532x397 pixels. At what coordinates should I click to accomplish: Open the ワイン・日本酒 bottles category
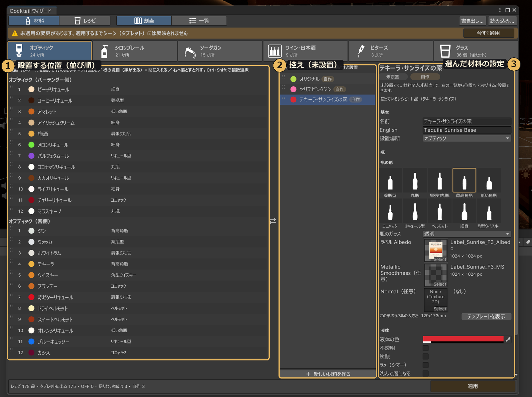click(x=305, y=51)
